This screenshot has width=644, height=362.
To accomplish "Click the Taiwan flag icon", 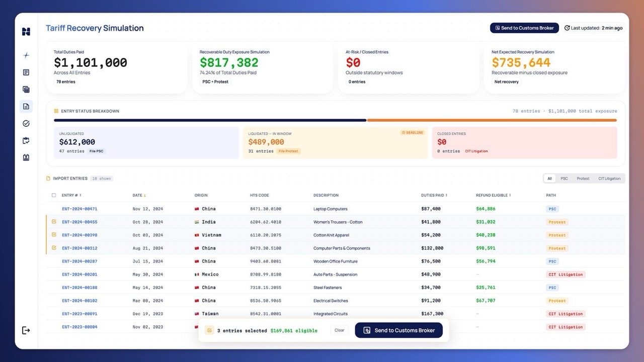I will click(x=197, y=314).
